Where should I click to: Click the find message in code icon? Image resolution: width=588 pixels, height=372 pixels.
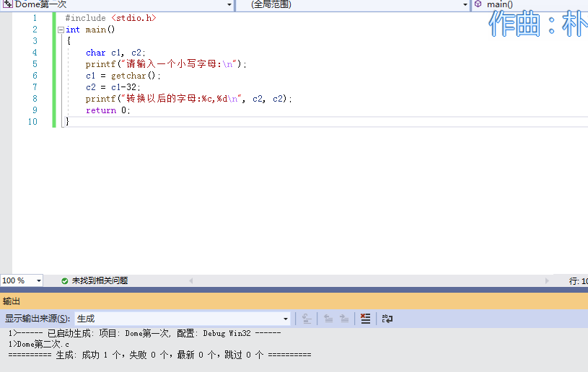click(x=307, y=319)
